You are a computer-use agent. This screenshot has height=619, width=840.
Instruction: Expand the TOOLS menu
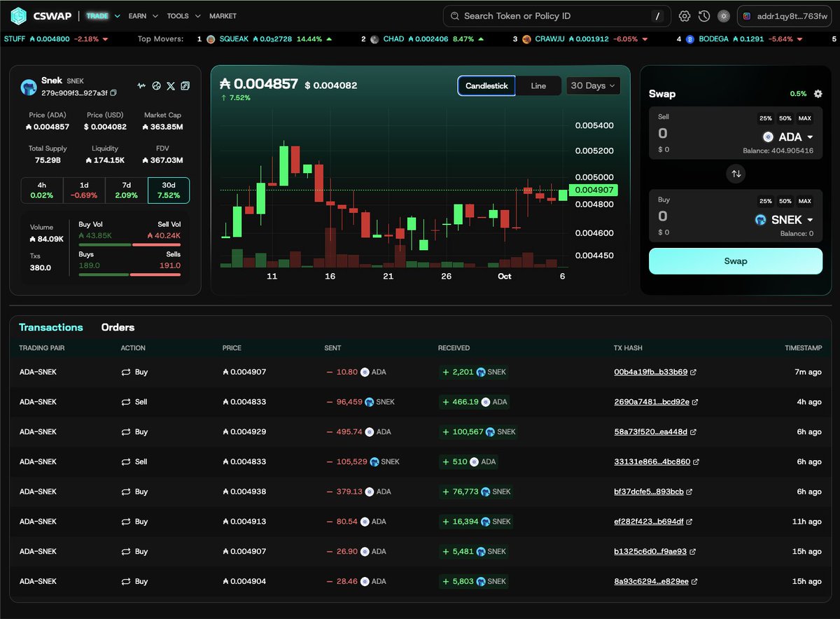tap(183, 16)
